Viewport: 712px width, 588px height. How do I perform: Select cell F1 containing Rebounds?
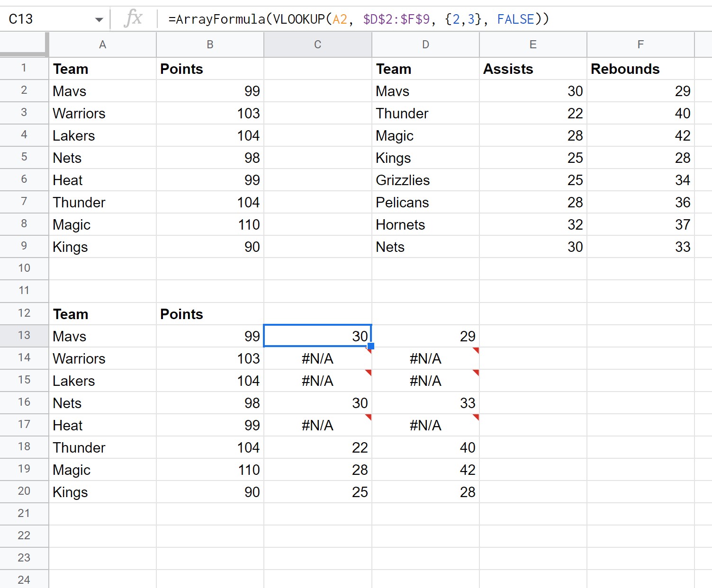640,69
